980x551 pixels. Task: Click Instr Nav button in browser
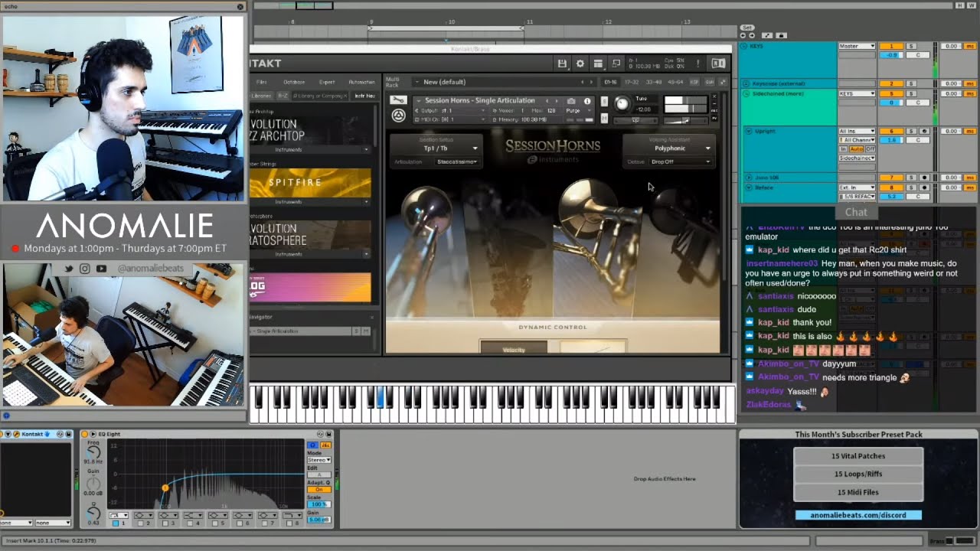[364, 96]
